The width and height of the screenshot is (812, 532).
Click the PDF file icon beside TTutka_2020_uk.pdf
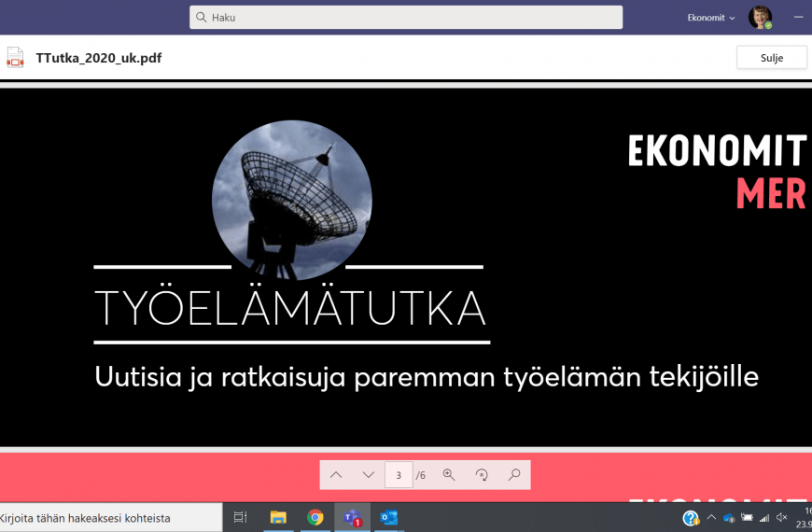click(15, 58)
